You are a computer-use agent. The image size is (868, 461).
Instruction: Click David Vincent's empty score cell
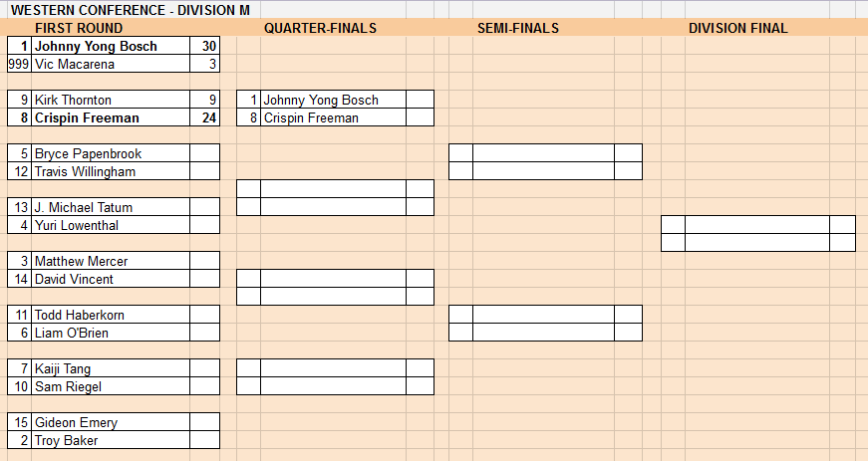coord(205,279)
